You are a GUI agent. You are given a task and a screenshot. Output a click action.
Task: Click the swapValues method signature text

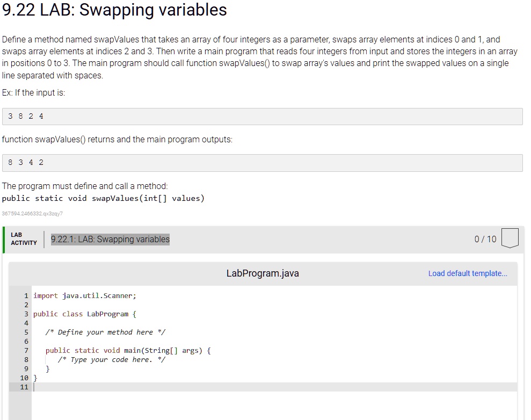[x=102, y=198]
